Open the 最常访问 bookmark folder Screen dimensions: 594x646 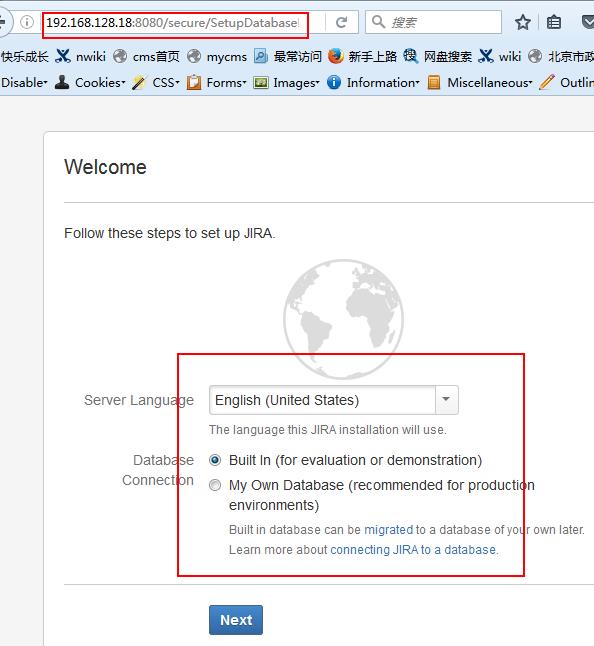pos(288,56)
